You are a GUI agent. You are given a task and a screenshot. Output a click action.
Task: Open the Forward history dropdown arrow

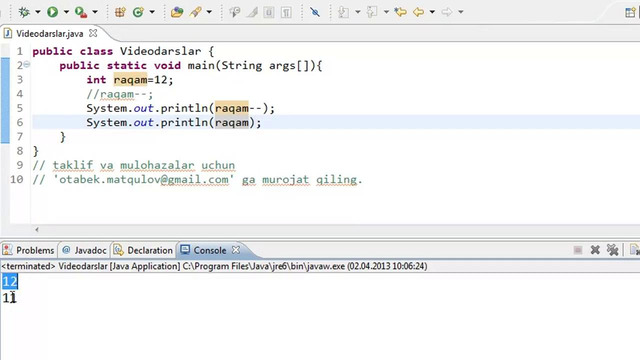461,12
